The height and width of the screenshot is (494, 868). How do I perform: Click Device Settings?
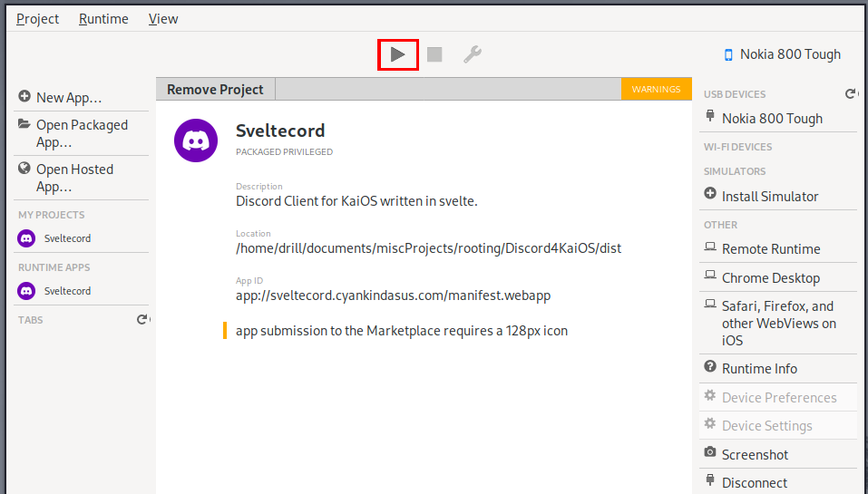tap(778, 426)
